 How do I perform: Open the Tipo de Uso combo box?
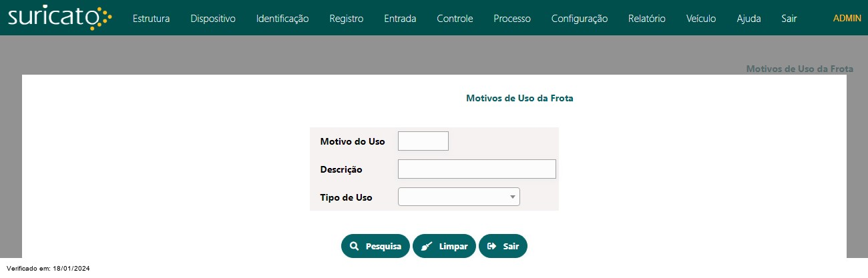tap(459, 197)
